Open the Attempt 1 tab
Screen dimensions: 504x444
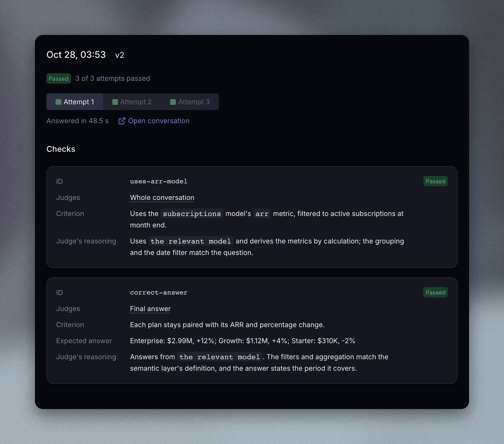(75, 102)
